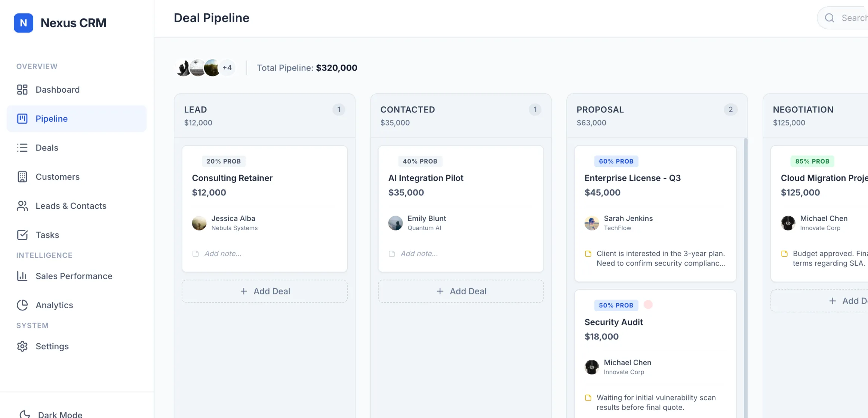Open Analytics via the pie chart icon
This screenshot has height=418, width=868.
point(22,305)
